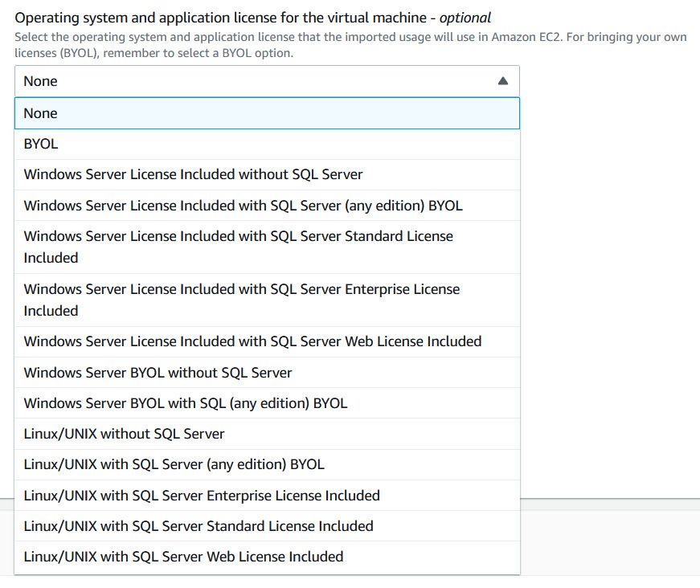Collapse the license dropdown via arrow icon
Viewport: 700px width, 588px height.
point(502,81)
